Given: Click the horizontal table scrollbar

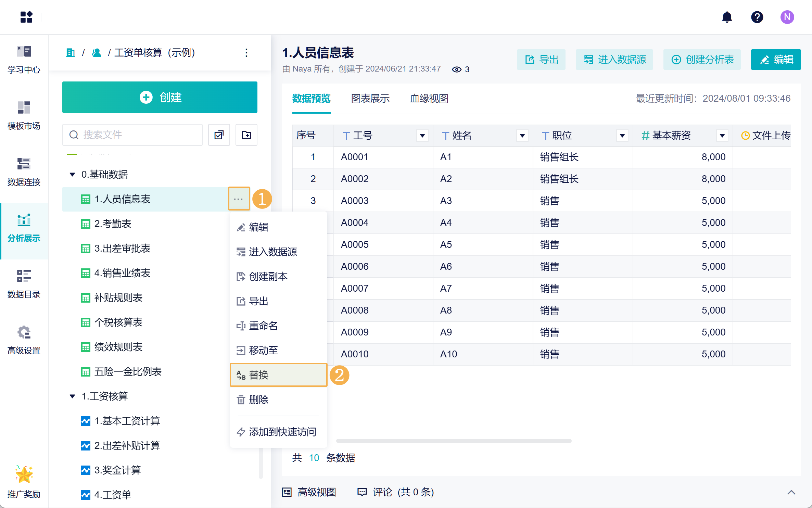Looking at the screenshot, I should pyautogui.click(x=454, y=441).
